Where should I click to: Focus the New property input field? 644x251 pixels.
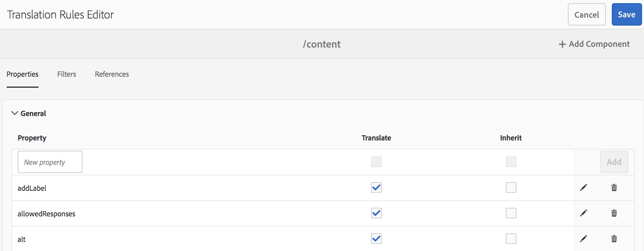click(x=50, y=162)
